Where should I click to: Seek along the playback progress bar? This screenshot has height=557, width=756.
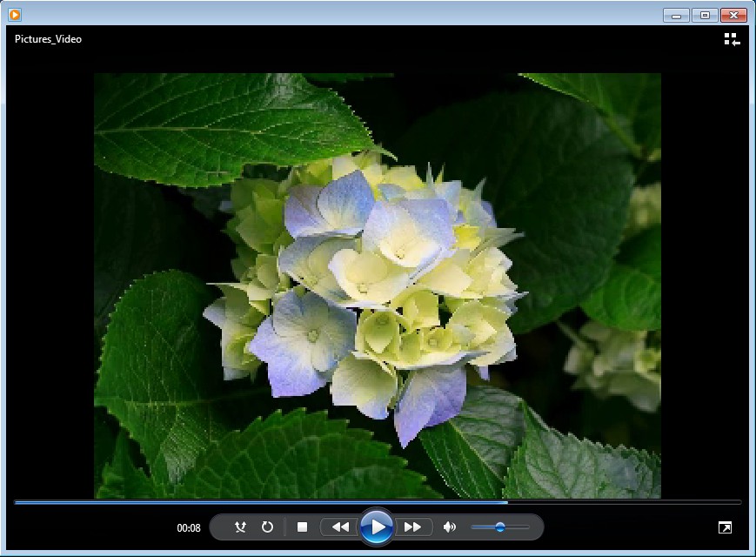(378, 502)
